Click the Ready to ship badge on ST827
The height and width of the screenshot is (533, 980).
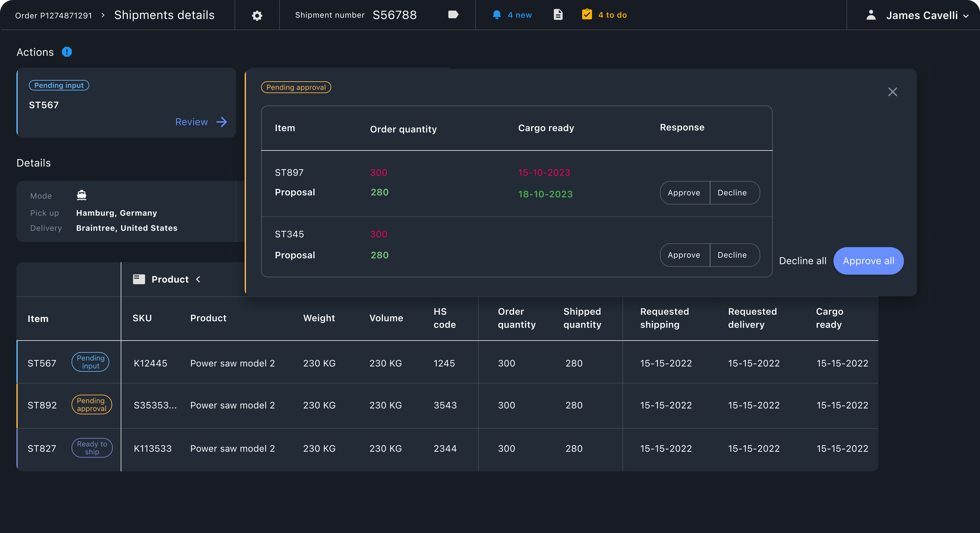tap(92, 448)
